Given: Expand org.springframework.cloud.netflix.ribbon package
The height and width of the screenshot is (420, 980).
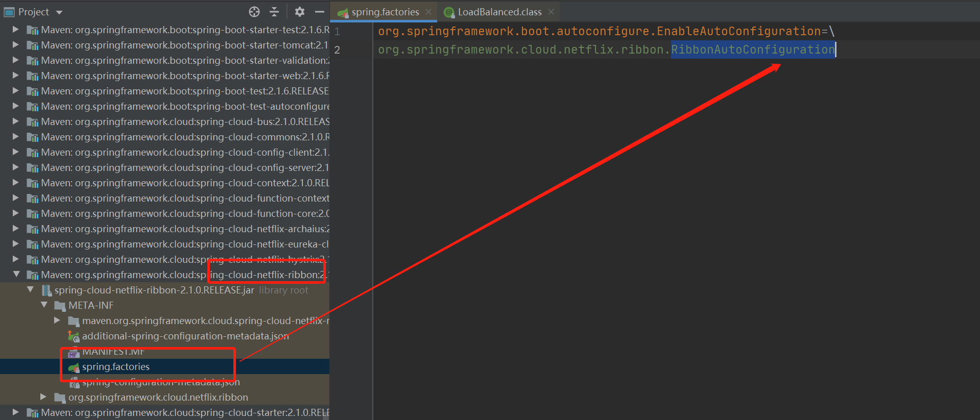Looking at the screenshot, I should (x=43, y=397).
